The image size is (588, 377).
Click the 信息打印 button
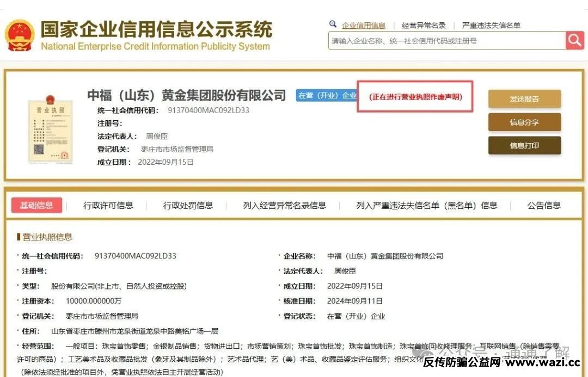[524, 145]
